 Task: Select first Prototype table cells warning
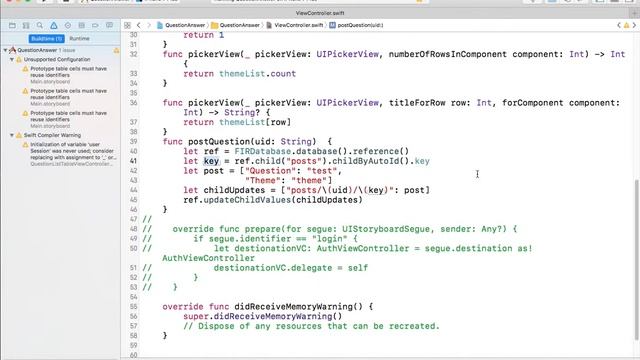point(68,75)
